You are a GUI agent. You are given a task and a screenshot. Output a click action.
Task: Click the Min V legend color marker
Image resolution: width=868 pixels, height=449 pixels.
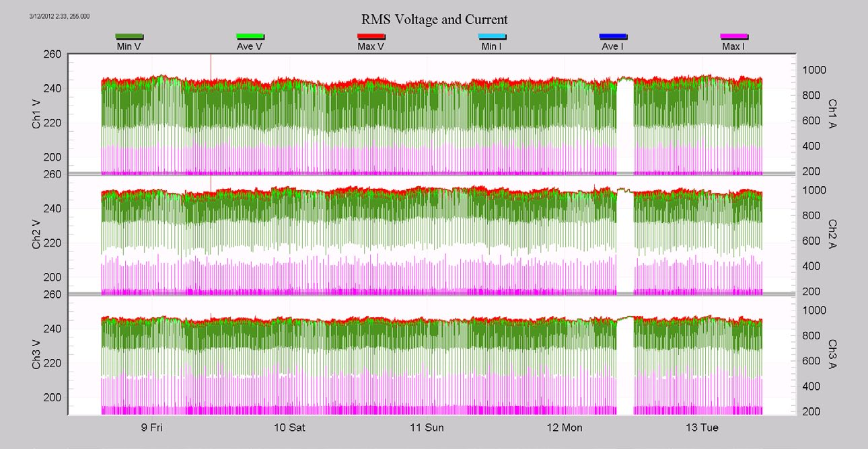(128, 37)
